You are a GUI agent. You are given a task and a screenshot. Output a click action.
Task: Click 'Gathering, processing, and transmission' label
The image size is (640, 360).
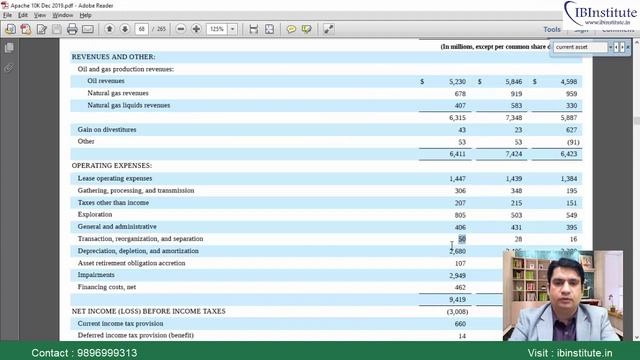click(136, 191)
